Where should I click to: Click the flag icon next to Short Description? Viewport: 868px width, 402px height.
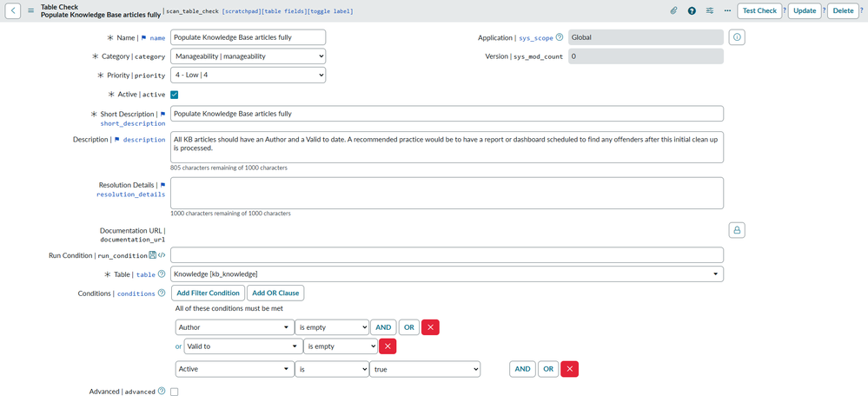tap(162, 114)
